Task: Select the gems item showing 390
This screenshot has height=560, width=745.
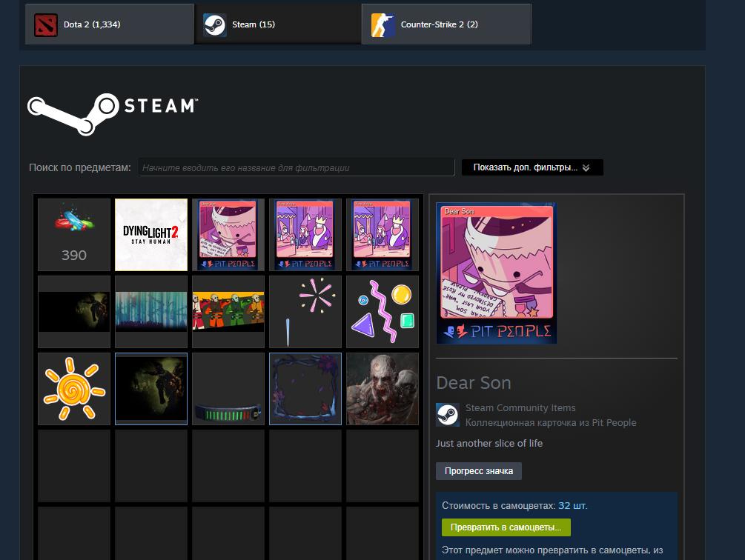Action: [x=74, y=235]
